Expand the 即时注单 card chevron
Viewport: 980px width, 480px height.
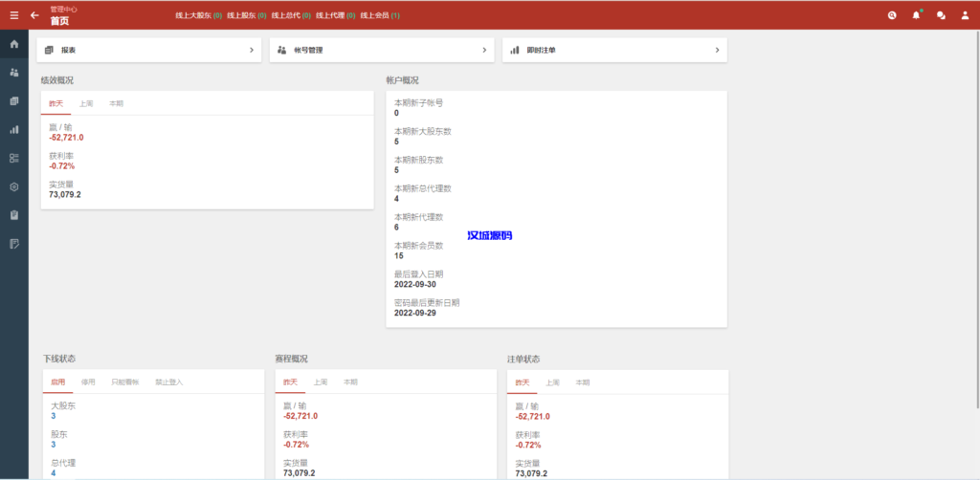coord(717,50)
